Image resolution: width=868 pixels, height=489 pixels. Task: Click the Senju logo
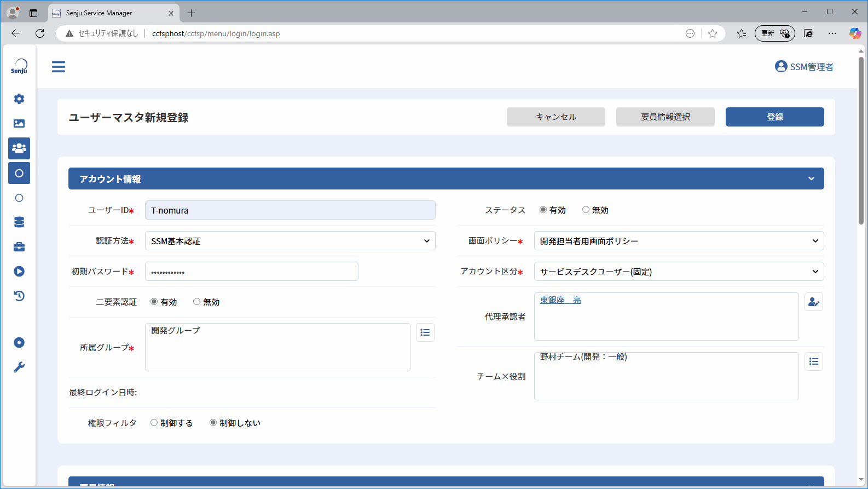19,66
